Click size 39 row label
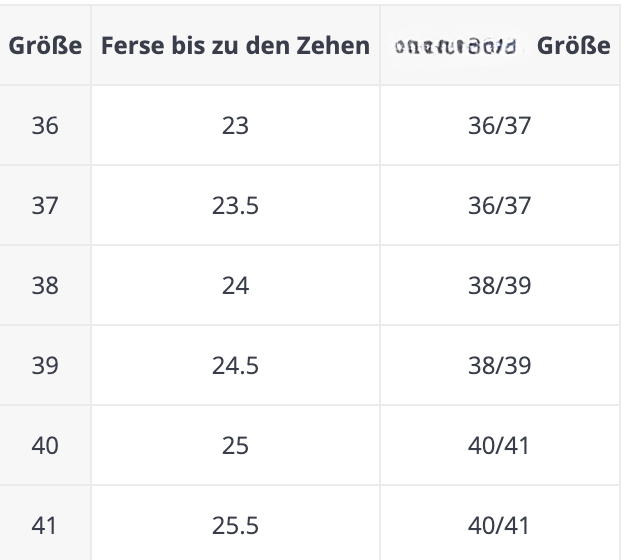This screenshot has height=560, width=626. pos(45,365)
